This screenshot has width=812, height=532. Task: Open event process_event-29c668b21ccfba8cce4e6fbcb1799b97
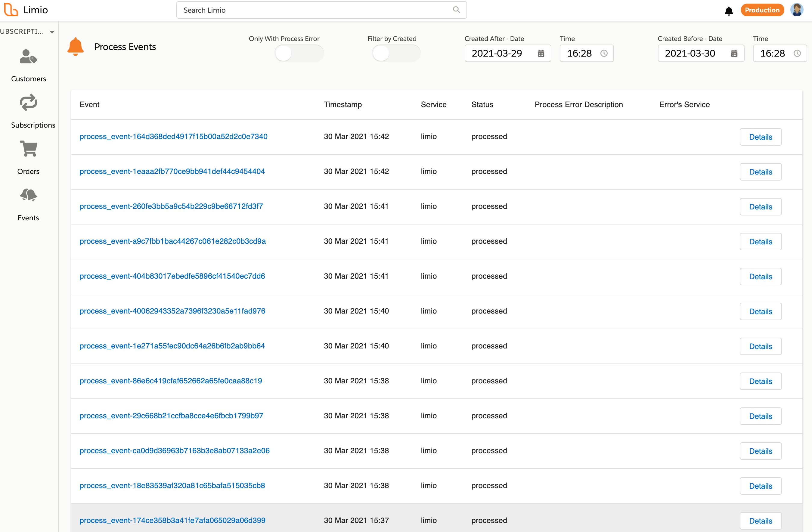click(171, 416)
